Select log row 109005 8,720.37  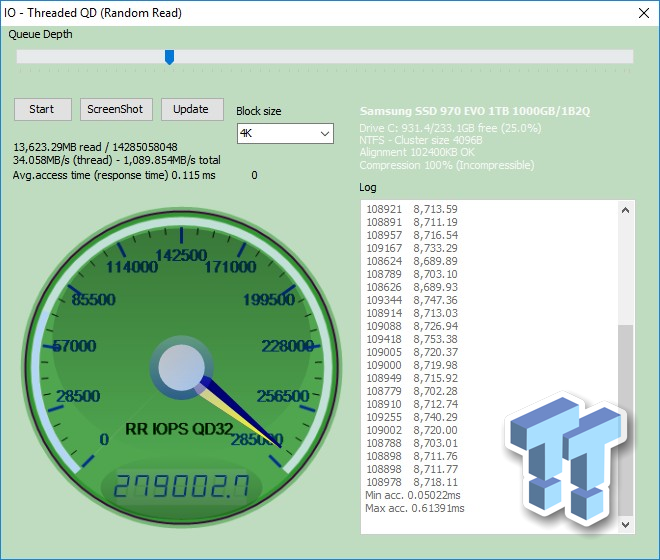(412, 352)
